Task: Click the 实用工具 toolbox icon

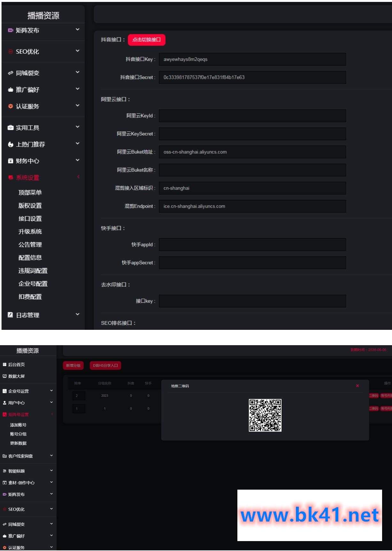Action: (11, 128)
